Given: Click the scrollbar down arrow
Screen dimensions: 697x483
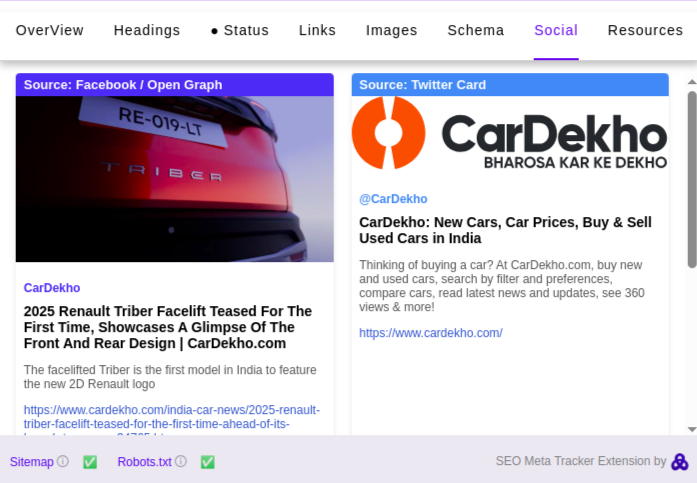Looking at the screenshot, I should (x=692, y=429).
